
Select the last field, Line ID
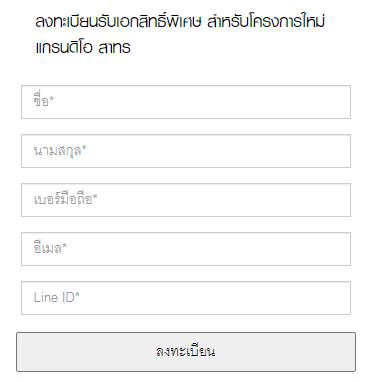tap(186, 298)
